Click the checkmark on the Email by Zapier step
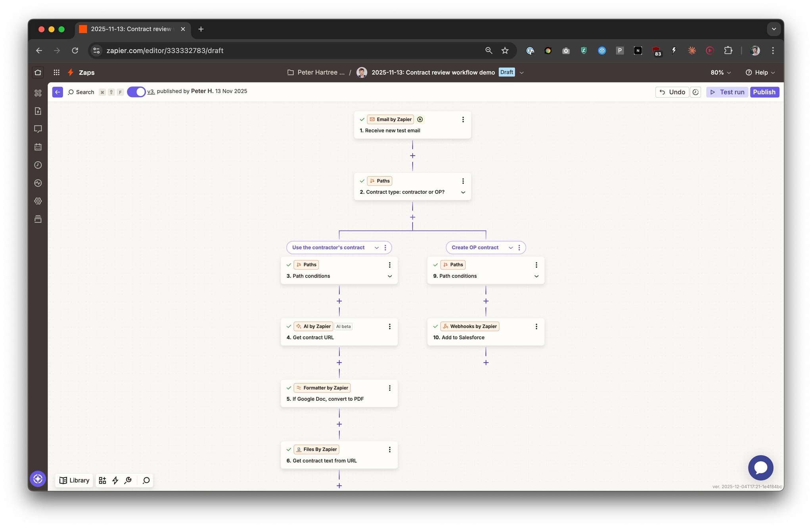This screenshot has height=528, width=812. (362, 119)
